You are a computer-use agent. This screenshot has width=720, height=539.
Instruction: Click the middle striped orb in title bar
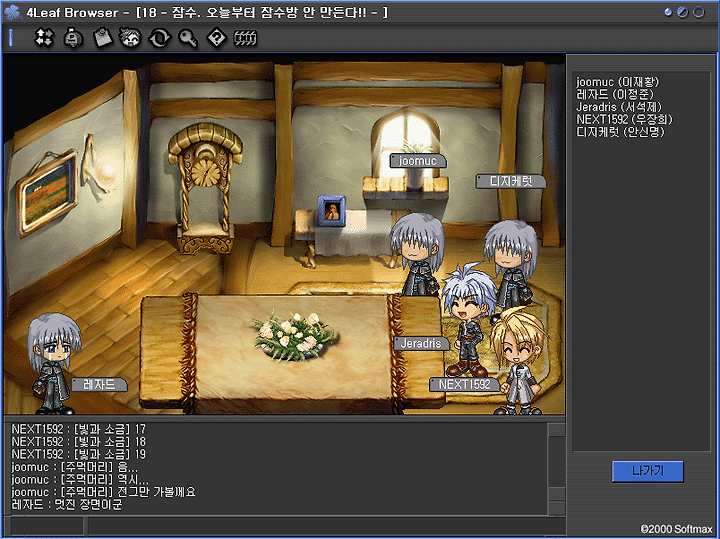683,12
